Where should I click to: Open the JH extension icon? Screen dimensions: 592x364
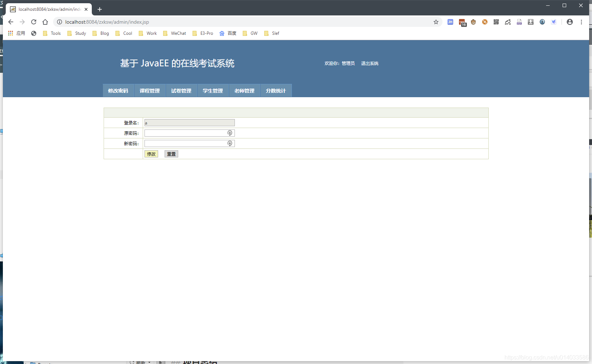pos(450,22)
